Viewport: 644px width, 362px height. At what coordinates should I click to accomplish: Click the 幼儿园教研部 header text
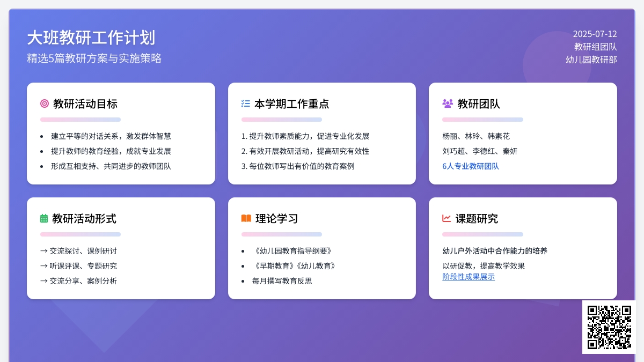coord(591,60)
